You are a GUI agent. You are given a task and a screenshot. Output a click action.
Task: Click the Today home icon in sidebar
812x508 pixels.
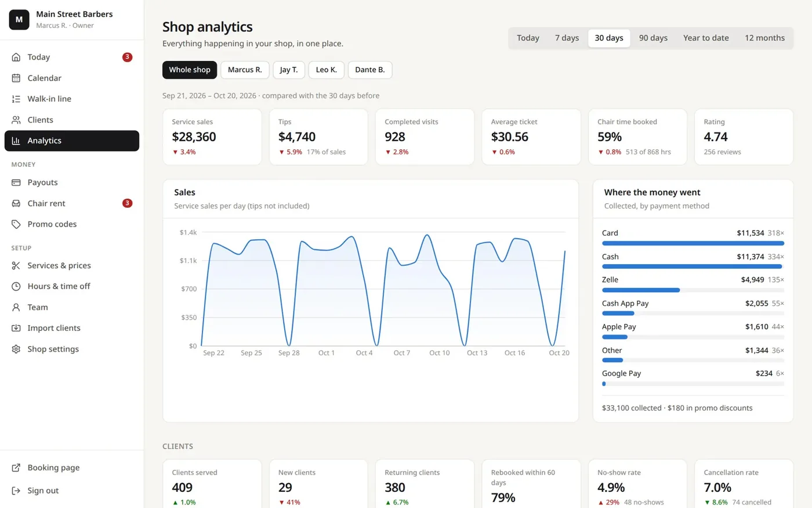point(16,57)
